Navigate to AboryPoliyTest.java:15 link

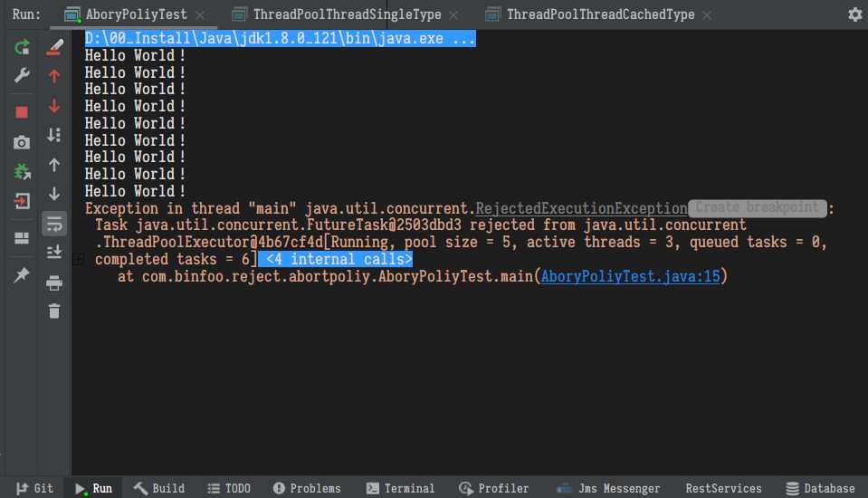click(631, 276)
